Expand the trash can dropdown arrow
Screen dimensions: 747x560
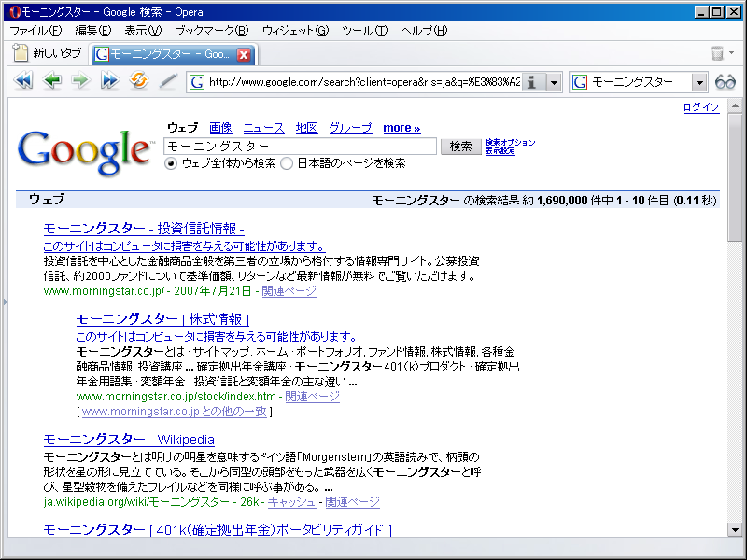pyautogui.click(x=732, y=53)
